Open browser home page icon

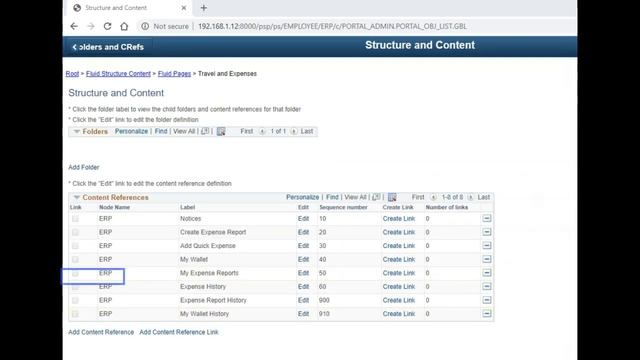[124, 26]
